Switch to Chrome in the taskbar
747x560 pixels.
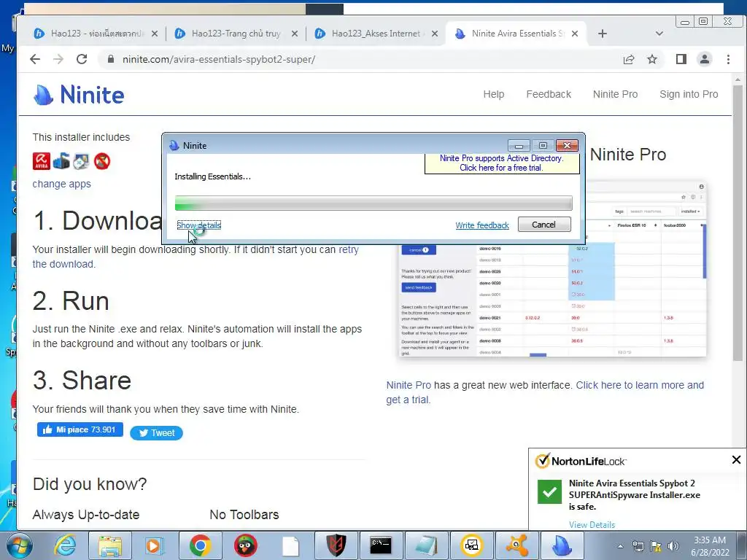[x=200, y=545]
